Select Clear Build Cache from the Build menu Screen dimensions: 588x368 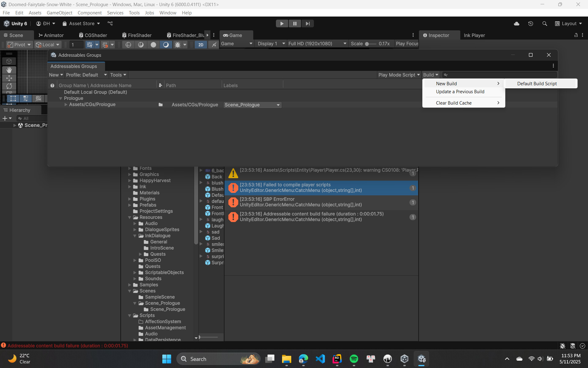click(454, 103)
